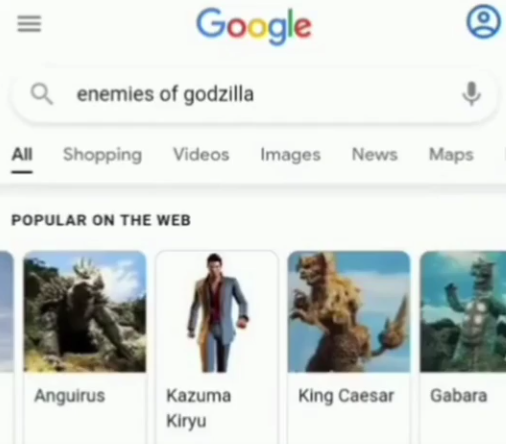
Task: Open the Anguirus thumbnail image
Action: tap(85, 311)
